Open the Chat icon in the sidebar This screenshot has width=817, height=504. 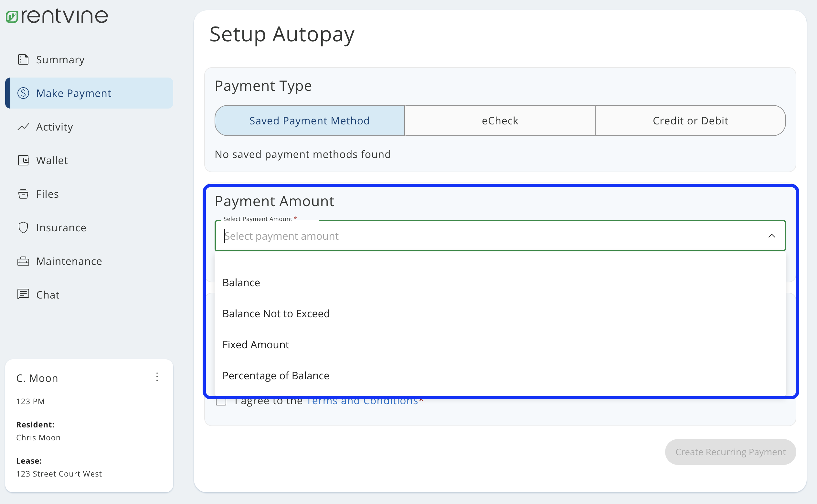point(23,294)
